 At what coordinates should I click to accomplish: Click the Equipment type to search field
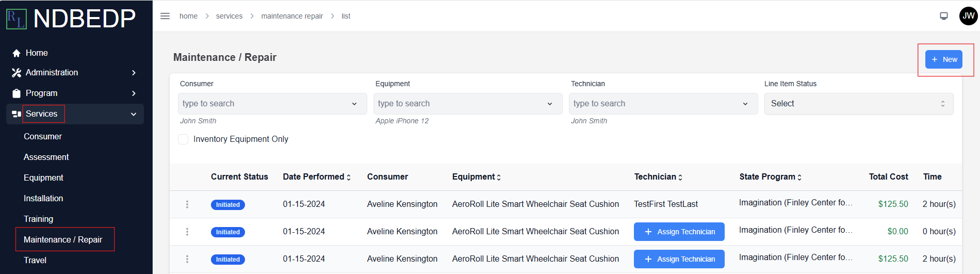tap(468, 104)
